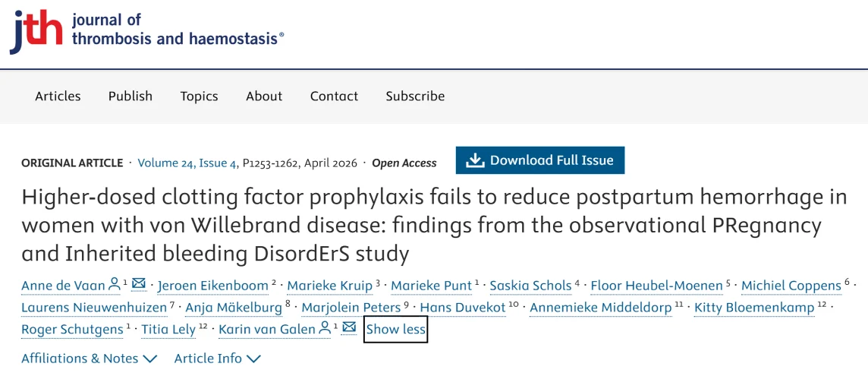
Task: Click the article title heading
Action: [434, 225]
